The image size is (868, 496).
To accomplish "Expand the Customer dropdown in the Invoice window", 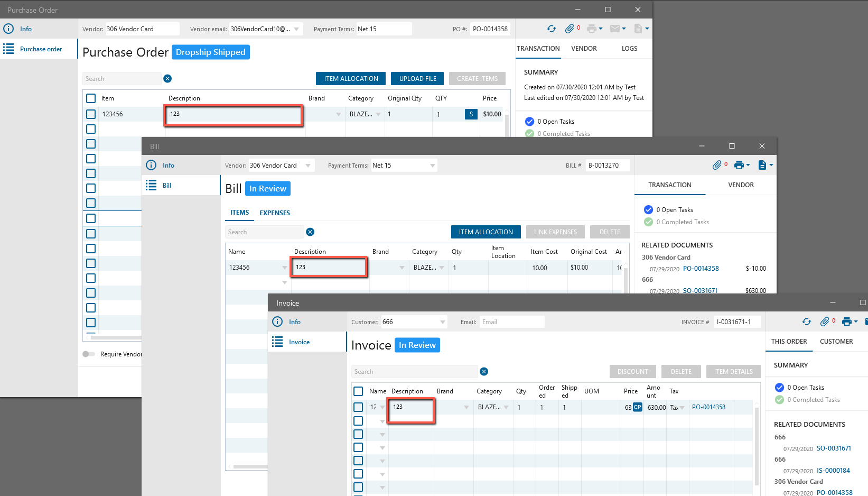I will [x=443, y=322].
